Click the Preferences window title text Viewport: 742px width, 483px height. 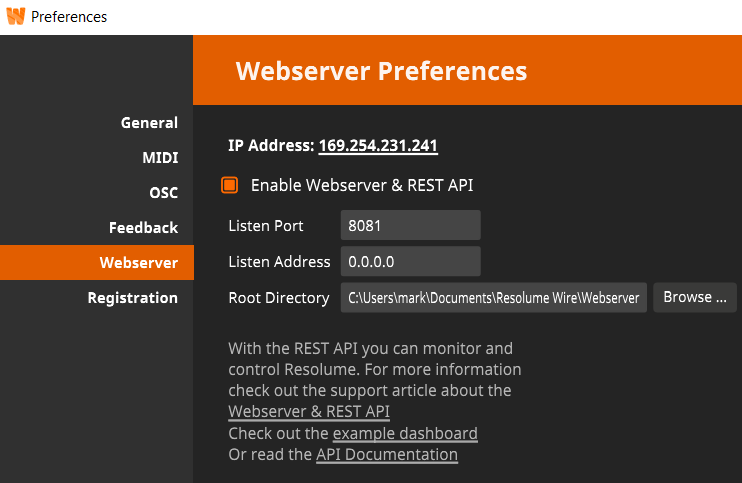[x=69, y=17]
